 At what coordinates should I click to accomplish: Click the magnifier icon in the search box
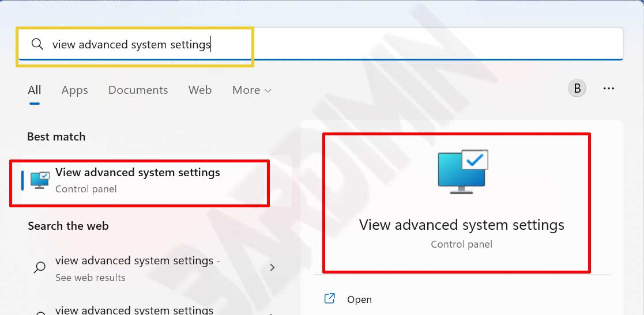point(37,44)
